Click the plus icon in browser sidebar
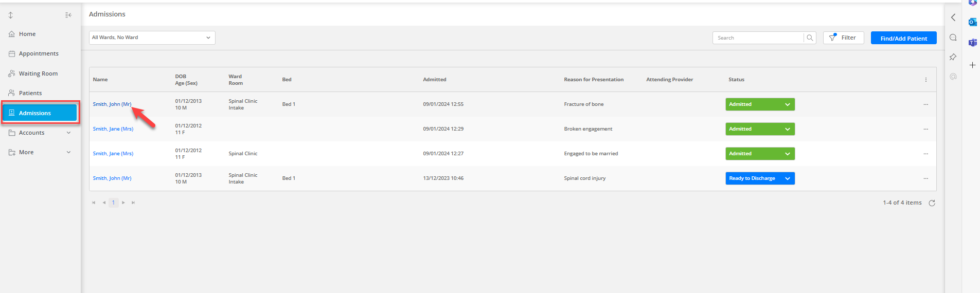980x293 pixels. 972,65
